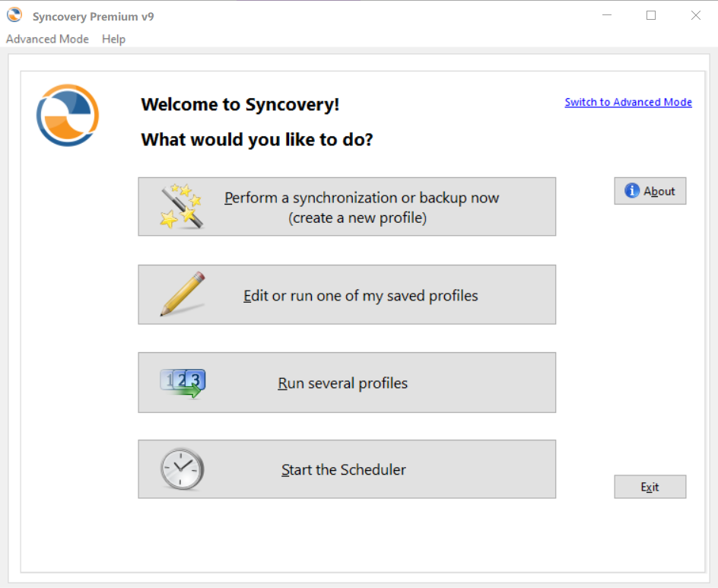Click the What would you like to do text
Viewport: 718px width, 588px height.
[257, 139]
